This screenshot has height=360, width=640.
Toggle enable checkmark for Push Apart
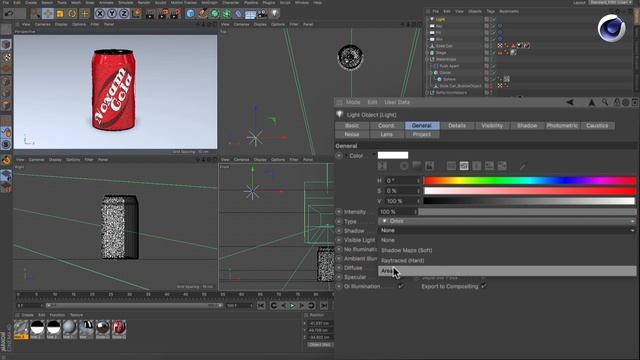[493, 66]
